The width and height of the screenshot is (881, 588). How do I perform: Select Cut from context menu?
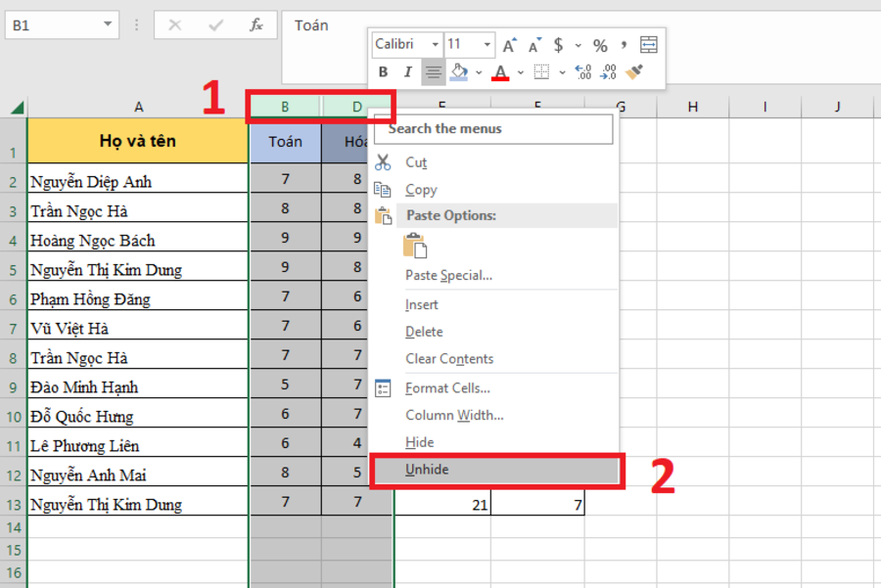(x=416, y=162)
